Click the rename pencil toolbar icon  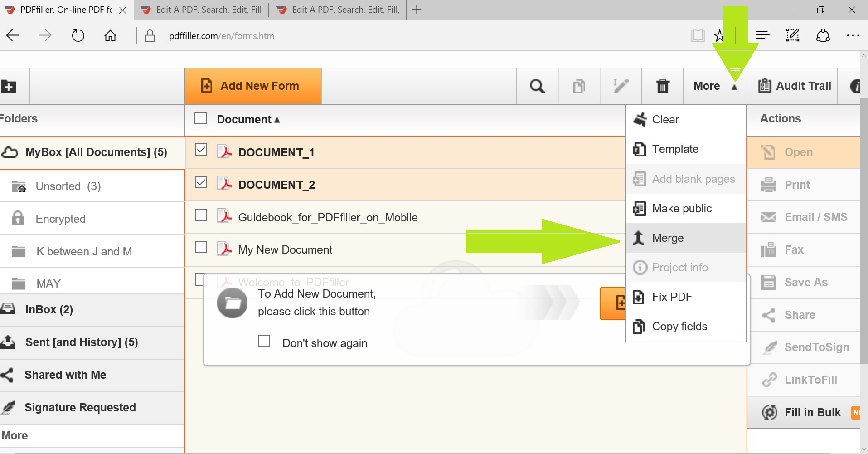point(621,86)
